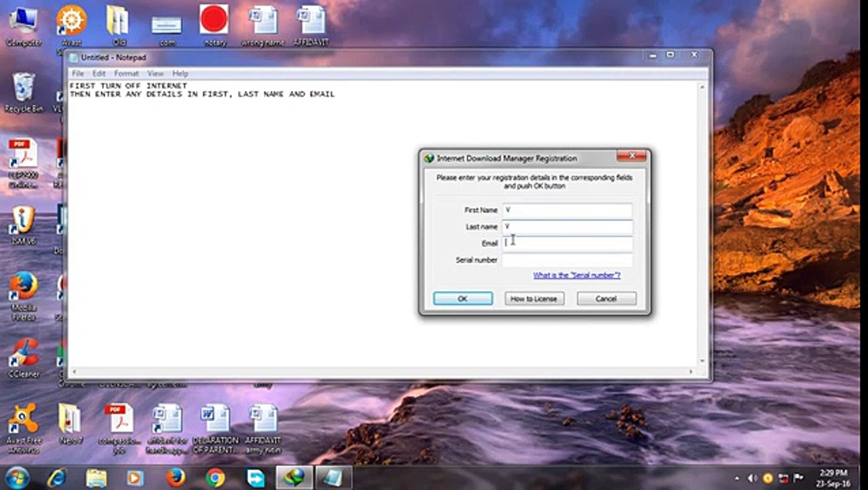
Task: Click the Untitled - Notepad title bar
Action: 354,57
